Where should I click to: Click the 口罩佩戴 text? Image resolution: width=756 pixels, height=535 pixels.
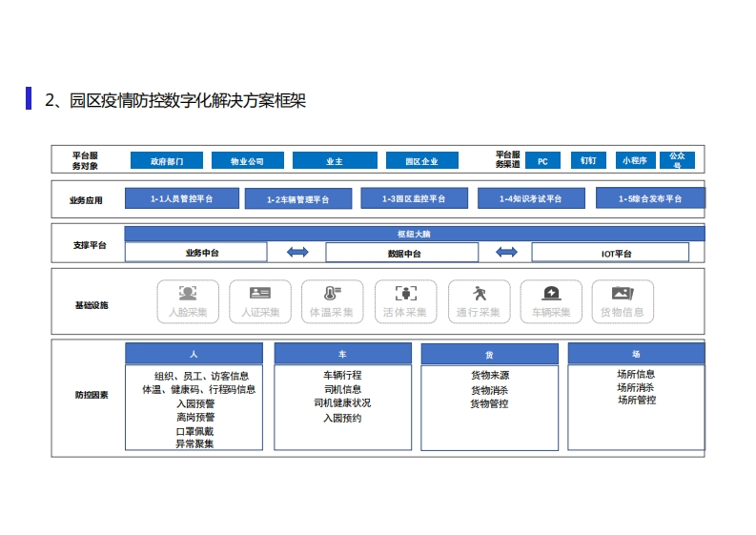coord(194,431)
